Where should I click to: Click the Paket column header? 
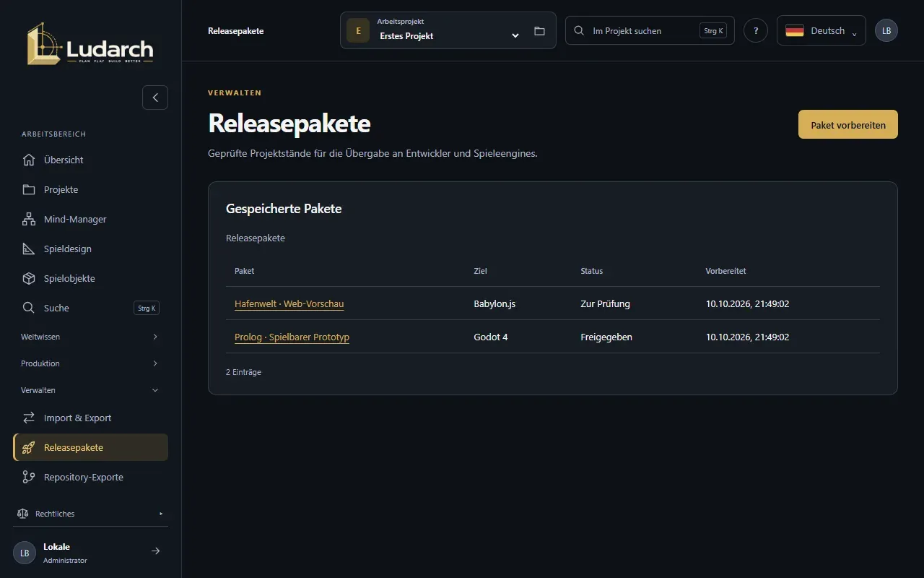[244, 271]
